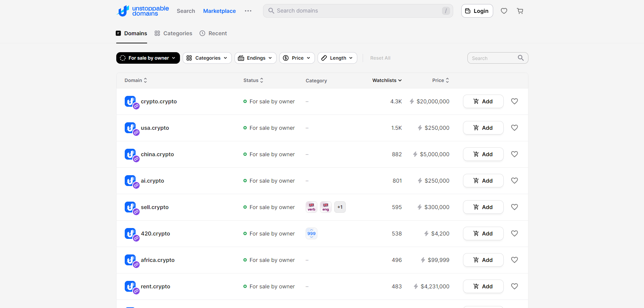Open the Search nav link

[186, 11]
